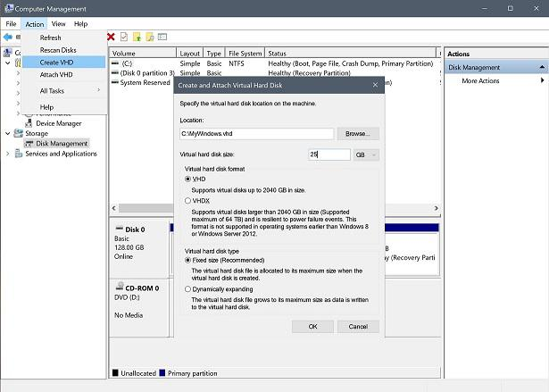Image resolution: width=549 pixels, height=392 pixels.
Task: Expand the Services and Applications tree node
Action: pos(8,154)
